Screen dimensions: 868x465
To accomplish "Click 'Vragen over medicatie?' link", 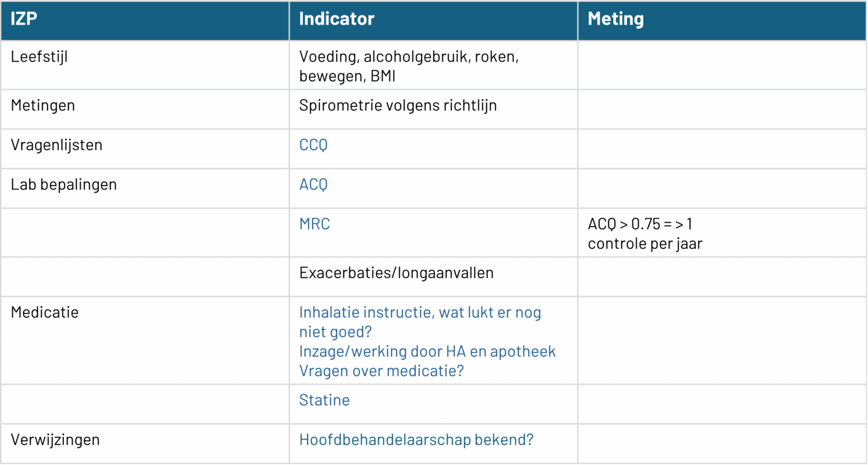I will tap(381, 371).
